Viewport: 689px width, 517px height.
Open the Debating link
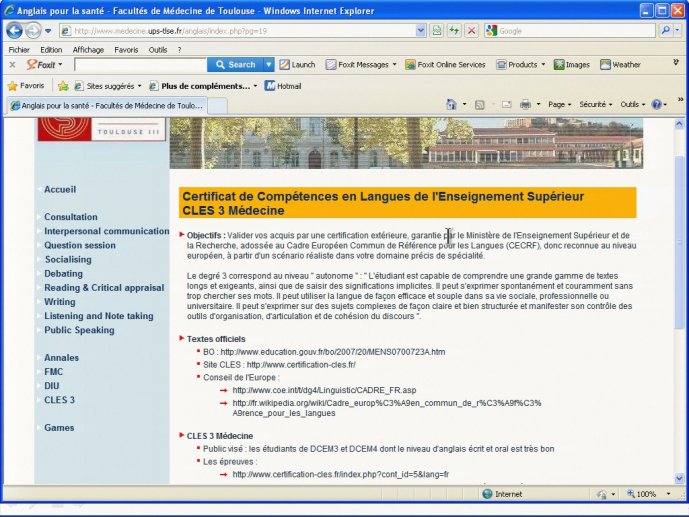click(x=63, y=274)
